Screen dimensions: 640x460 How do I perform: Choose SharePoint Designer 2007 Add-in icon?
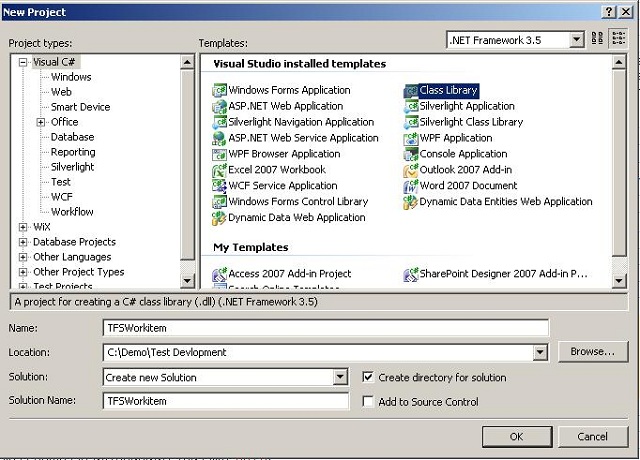(x=411, y=273)
